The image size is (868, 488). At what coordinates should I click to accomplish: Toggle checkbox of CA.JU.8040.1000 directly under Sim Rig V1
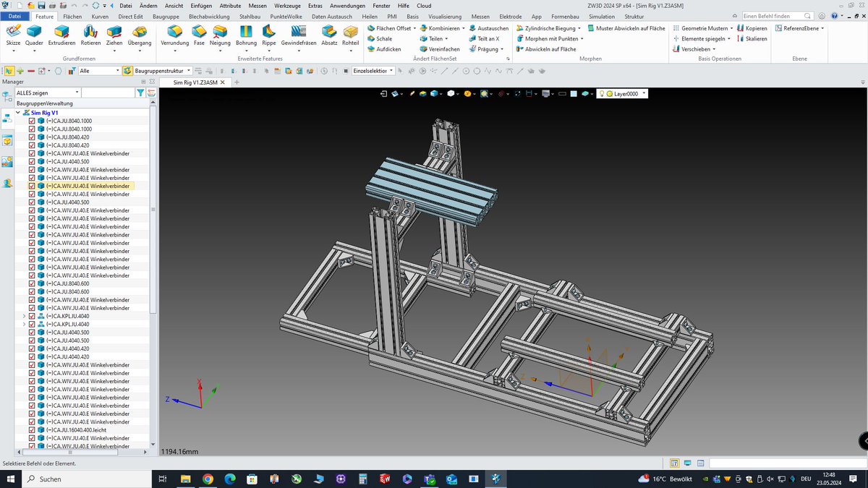(32, 121)
